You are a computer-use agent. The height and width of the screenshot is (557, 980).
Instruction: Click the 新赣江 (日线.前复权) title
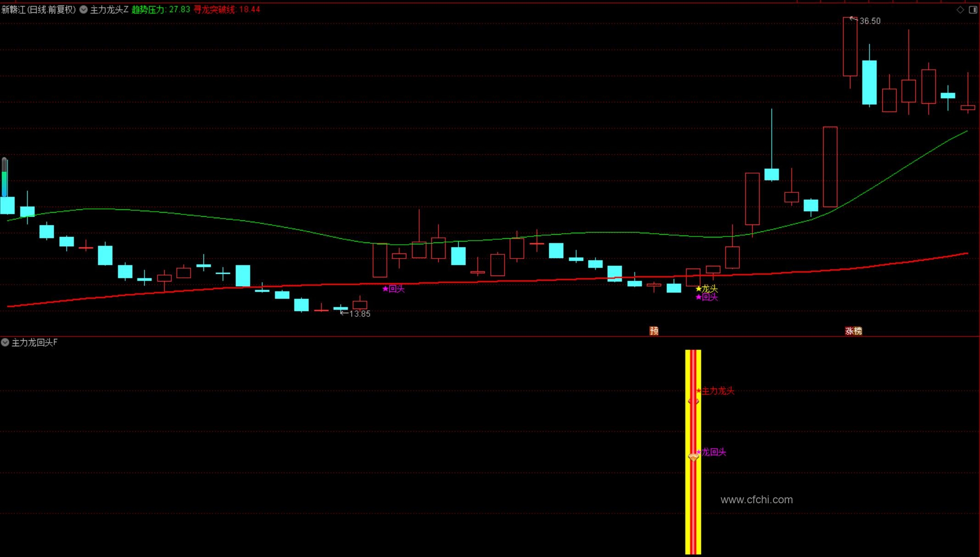(39, 10)
